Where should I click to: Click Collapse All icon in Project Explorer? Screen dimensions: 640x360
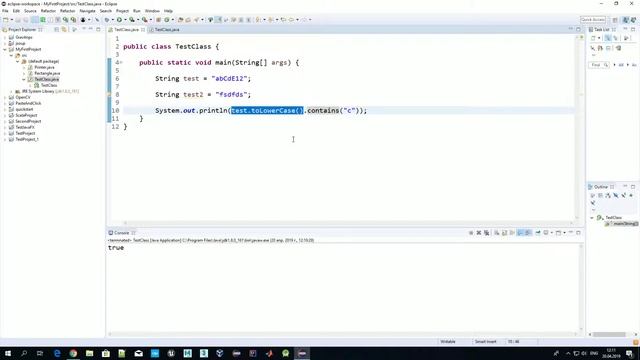pos(57,29)
